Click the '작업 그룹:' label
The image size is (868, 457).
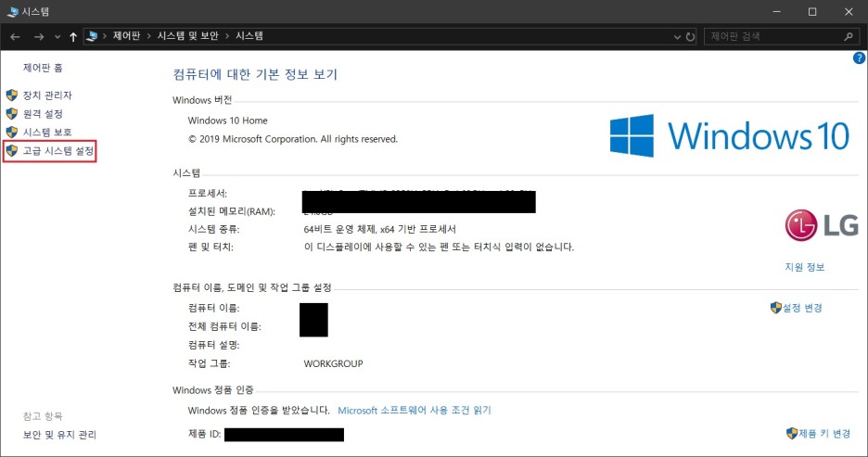point(209,363)
